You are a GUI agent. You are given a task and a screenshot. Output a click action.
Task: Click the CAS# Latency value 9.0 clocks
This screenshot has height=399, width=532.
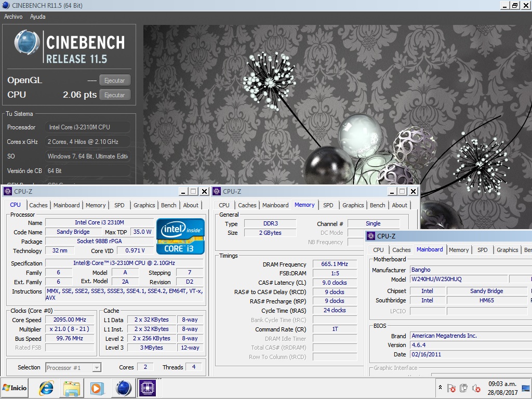[x=335, y=283]
